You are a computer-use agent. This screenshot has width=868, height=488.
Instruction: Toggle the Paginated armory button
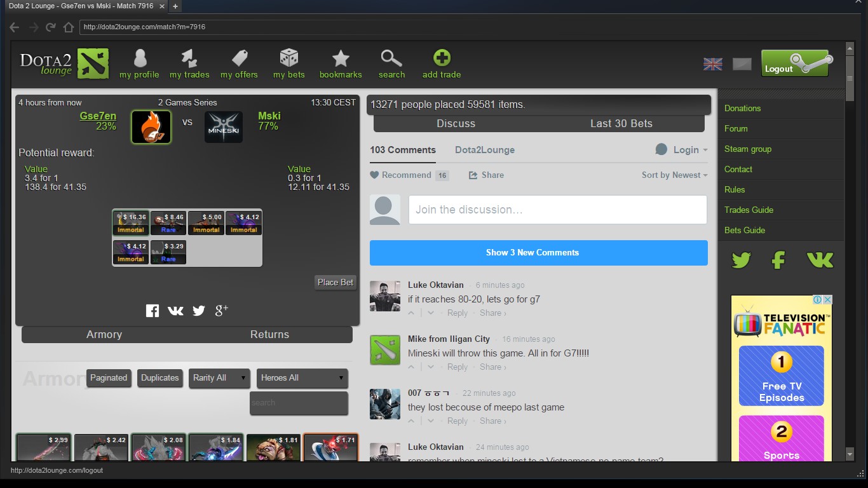click(109, 377)
